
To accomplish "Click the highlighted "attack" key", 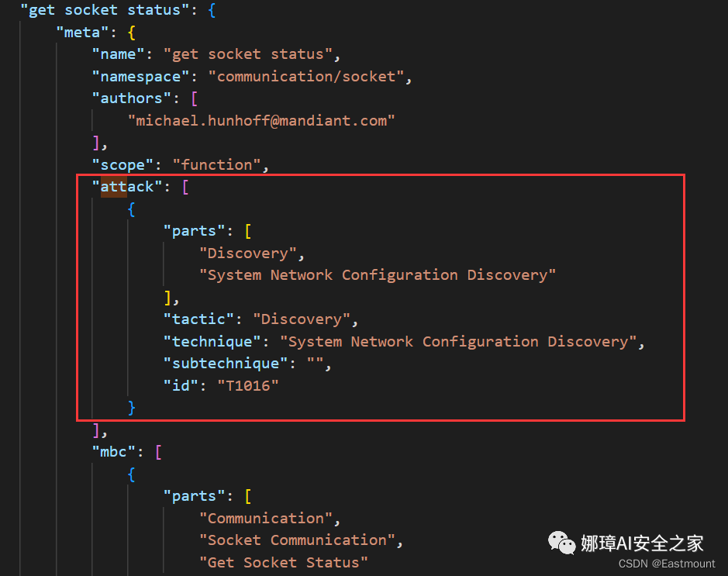I will [x=126, y=187].
